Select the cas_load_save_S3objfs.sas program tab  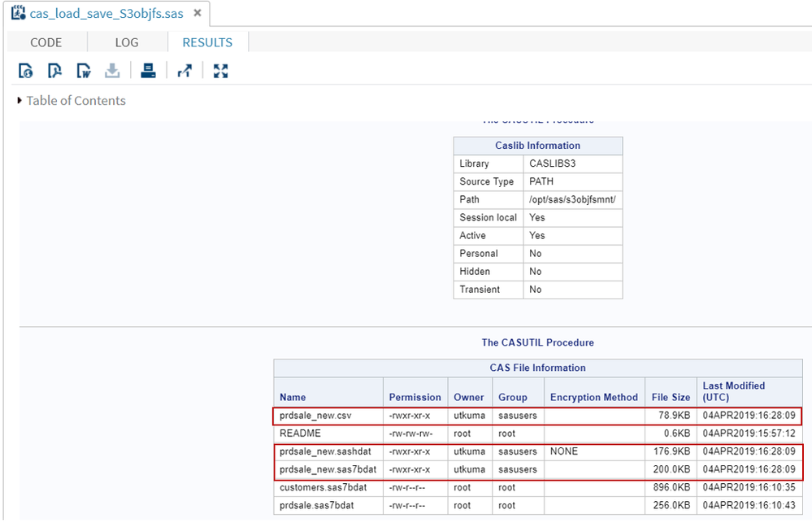click(x=106, y=14)
